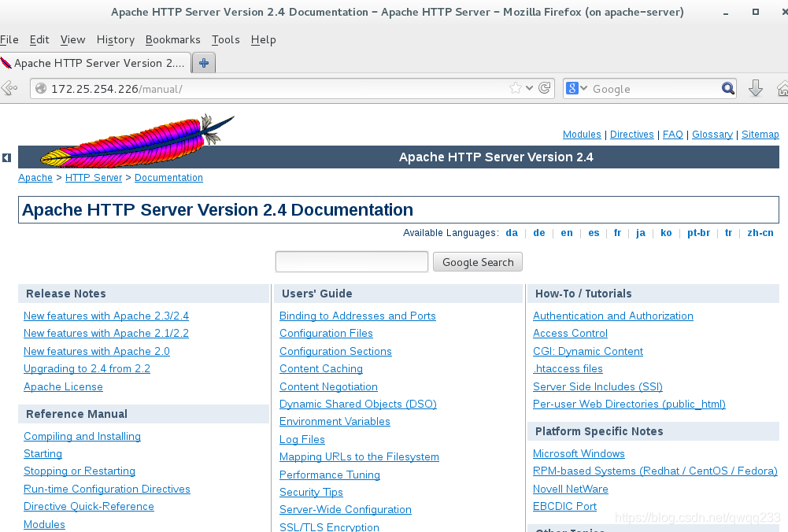Open .htaccess files link

568,368
